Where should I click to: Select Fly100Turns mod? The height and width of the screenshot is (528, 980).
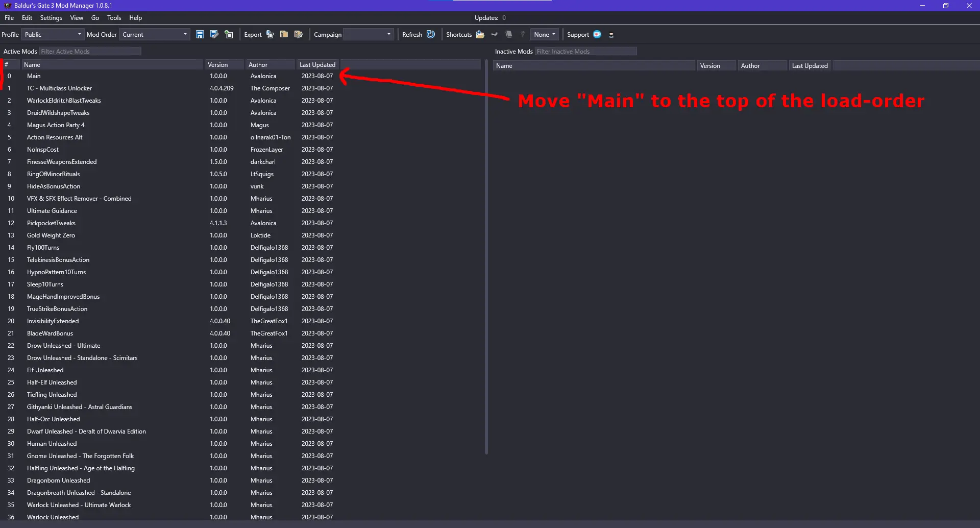[x=240, y=248]
